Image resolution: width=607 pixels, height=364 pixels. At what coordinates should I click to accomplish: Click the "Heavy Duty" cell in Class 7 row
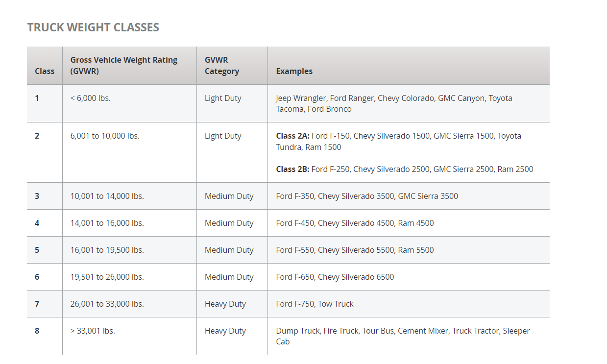point(225,304)
